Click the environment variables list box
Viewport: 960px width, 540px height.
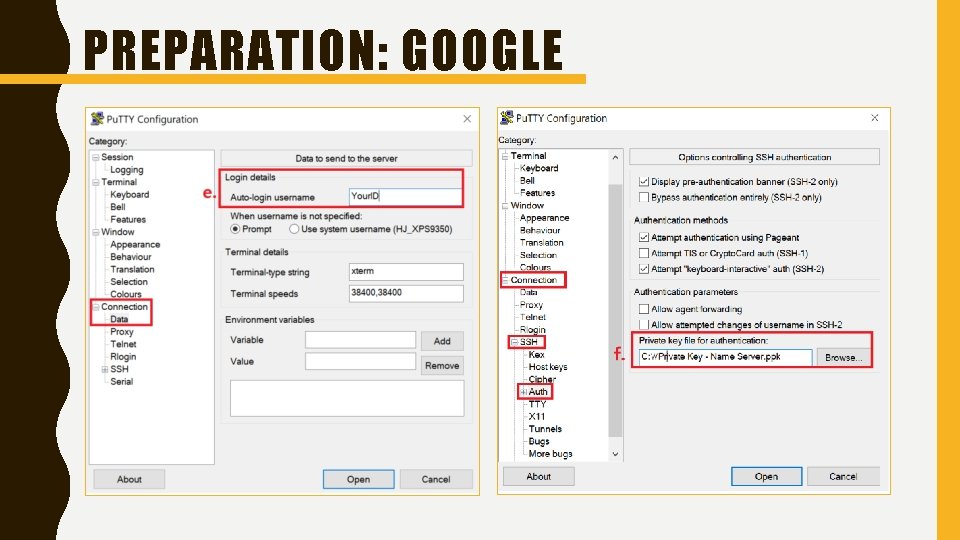coord(347,398)
